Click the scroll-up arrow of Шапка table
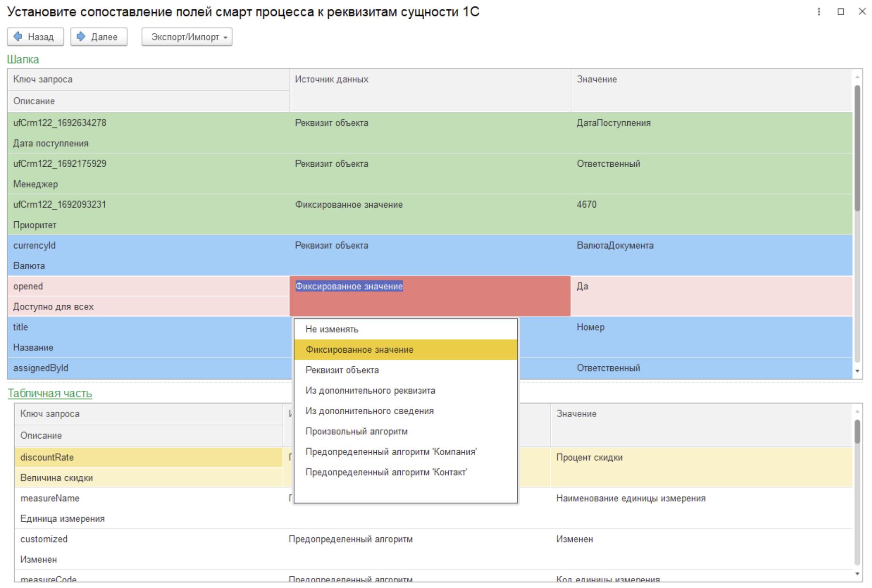This screenshot has height=588, width=872. pos(858,77)
